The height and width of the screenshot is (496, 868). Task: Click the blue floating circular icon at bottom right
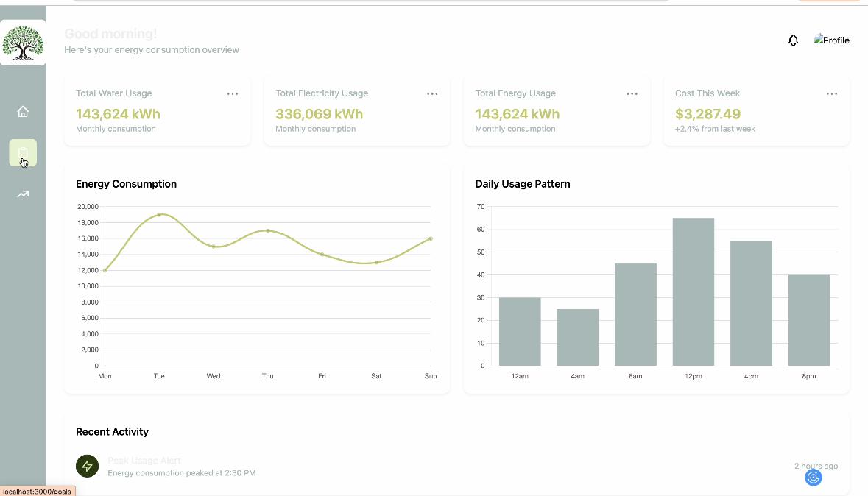[x=814, y=477]
